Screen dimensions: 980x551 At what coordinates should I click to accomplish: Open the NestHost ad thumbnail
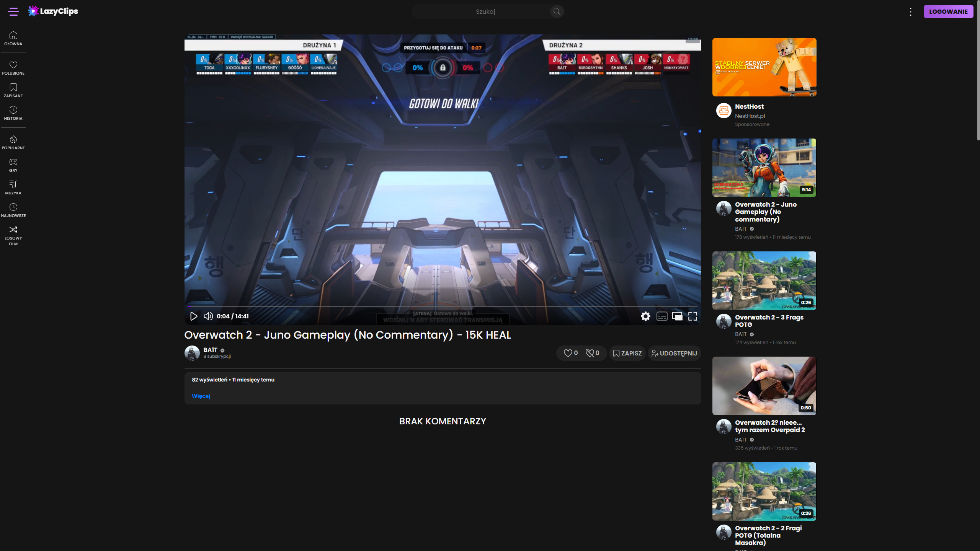(x=764, y=67)
